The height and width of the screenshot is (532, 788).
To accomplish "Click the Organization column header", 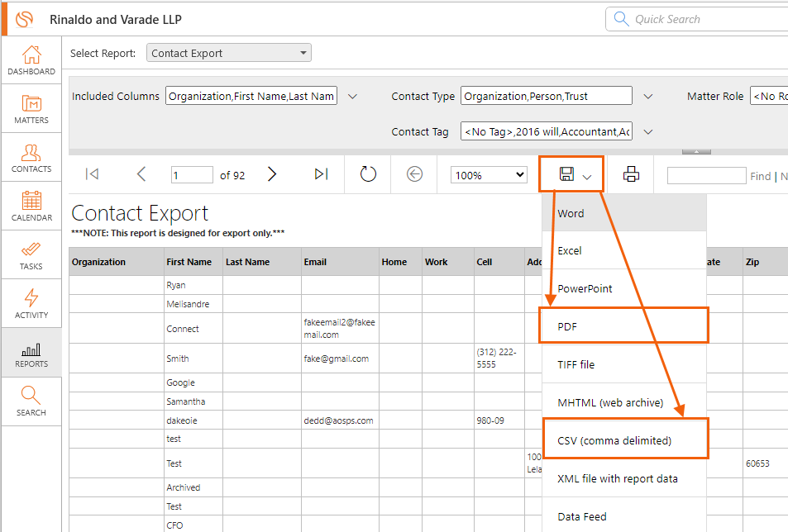I will pos(116,262).
